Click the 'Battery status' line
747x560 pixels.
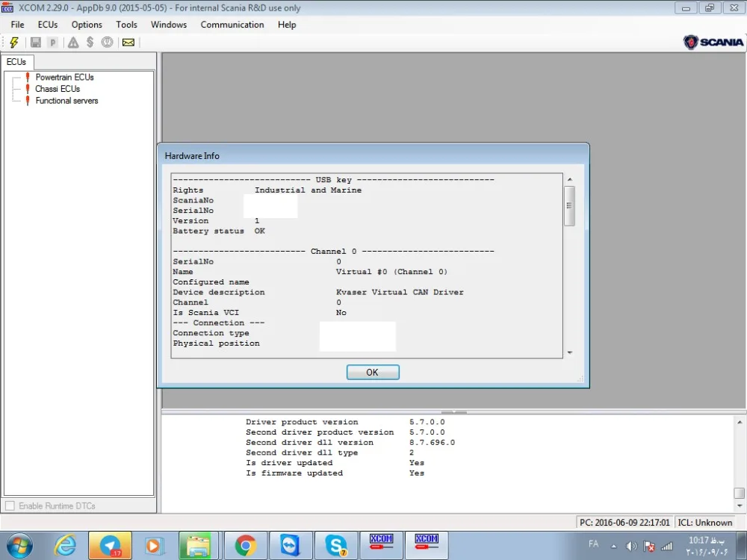coord(219,231)
